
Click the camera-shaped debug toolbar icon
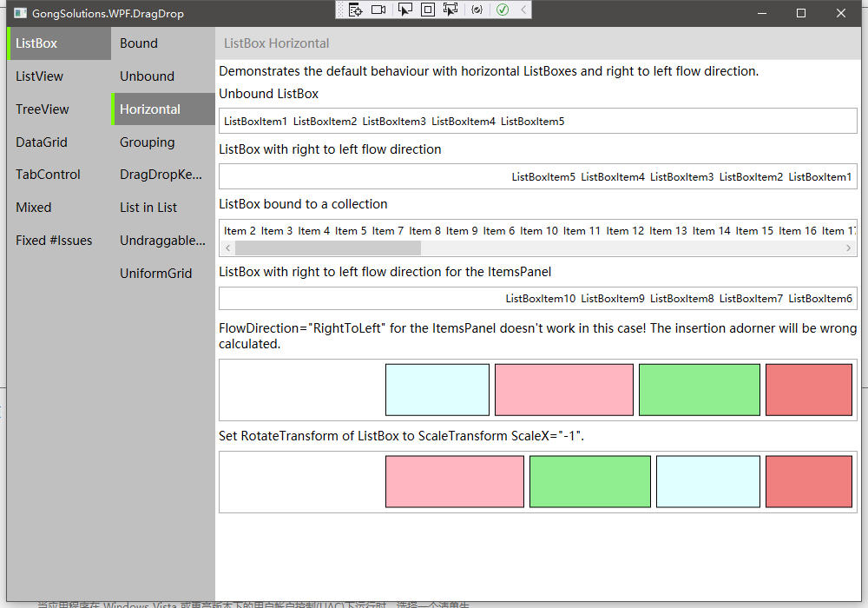[378, 10]
